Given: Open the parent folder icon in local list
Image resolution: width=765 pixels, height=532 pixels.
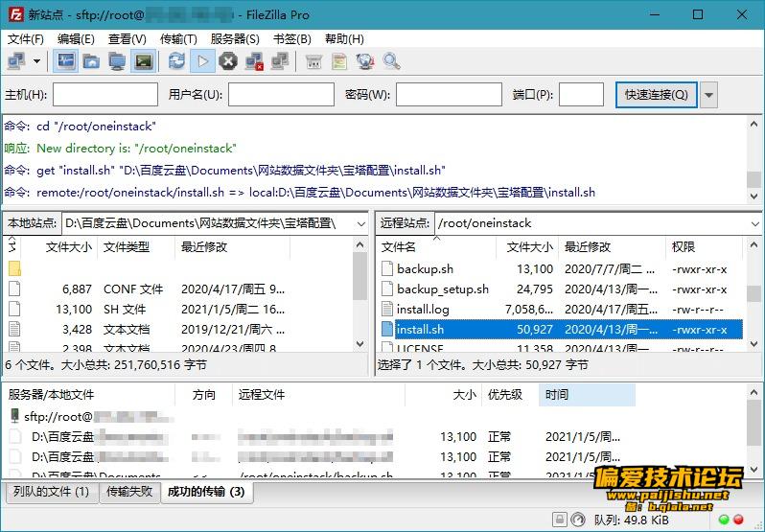Looking at the screenshot, I should (x=14, y=268).
